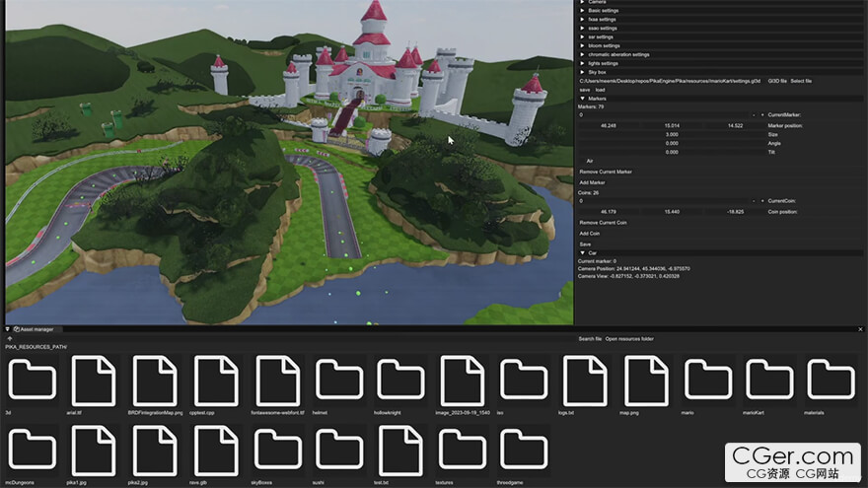Open the marioKart folder
Viewport: 868px width, 488px height.
(769, 381)
